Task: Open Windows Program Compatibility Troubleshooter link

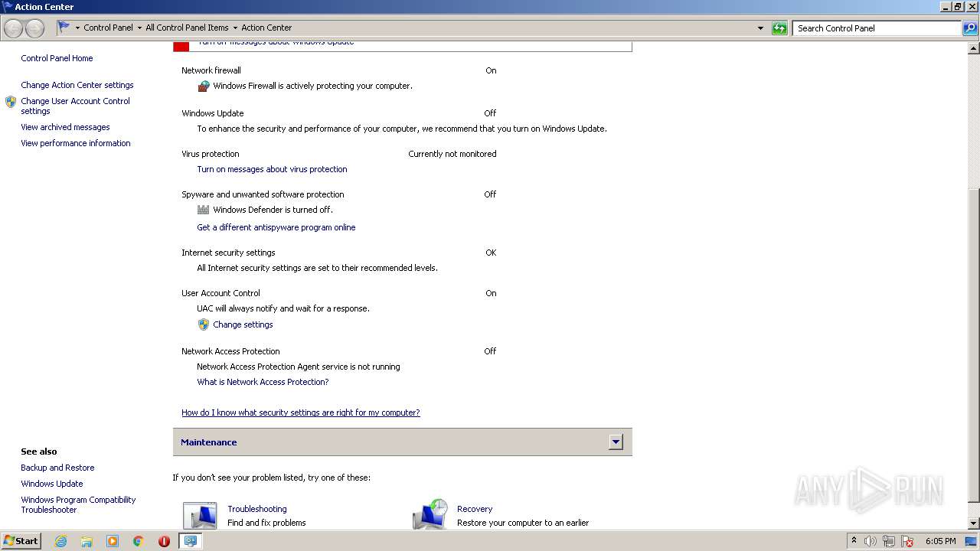Action: [78, 504]
